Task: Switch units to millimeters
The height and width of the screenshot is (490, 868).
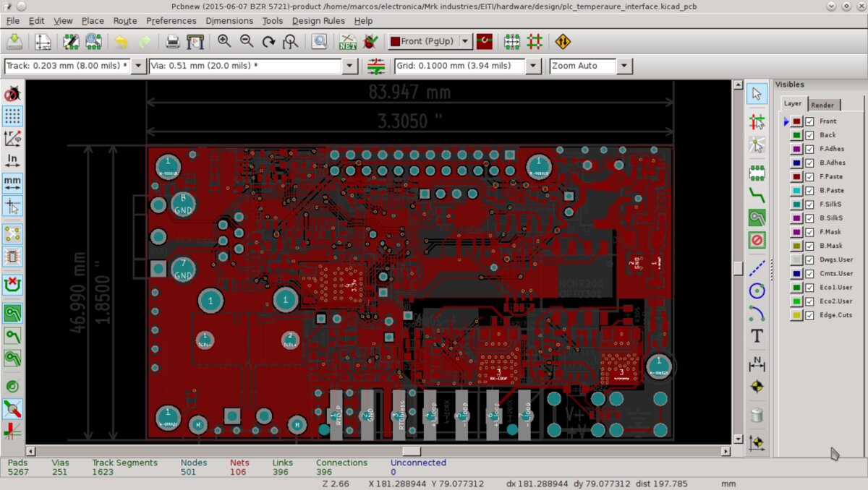Action: 12,182
